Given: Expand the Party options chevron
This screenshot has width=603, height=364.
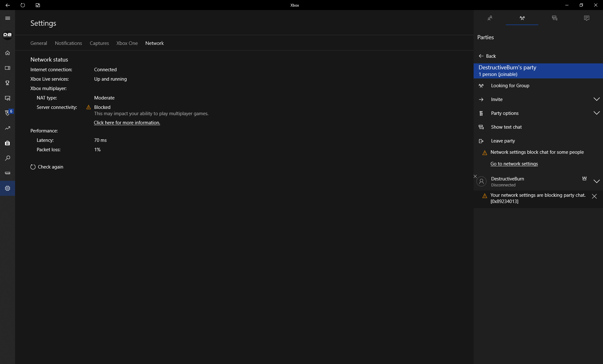Looking at the screenshot, I should [x=596, y=113].
